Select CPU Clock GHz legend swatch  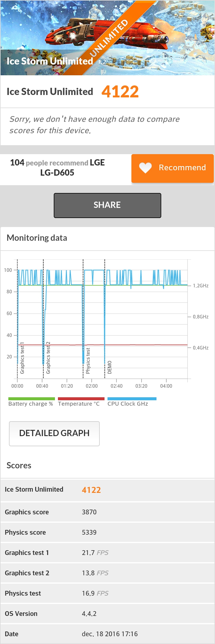click(132, 399)
